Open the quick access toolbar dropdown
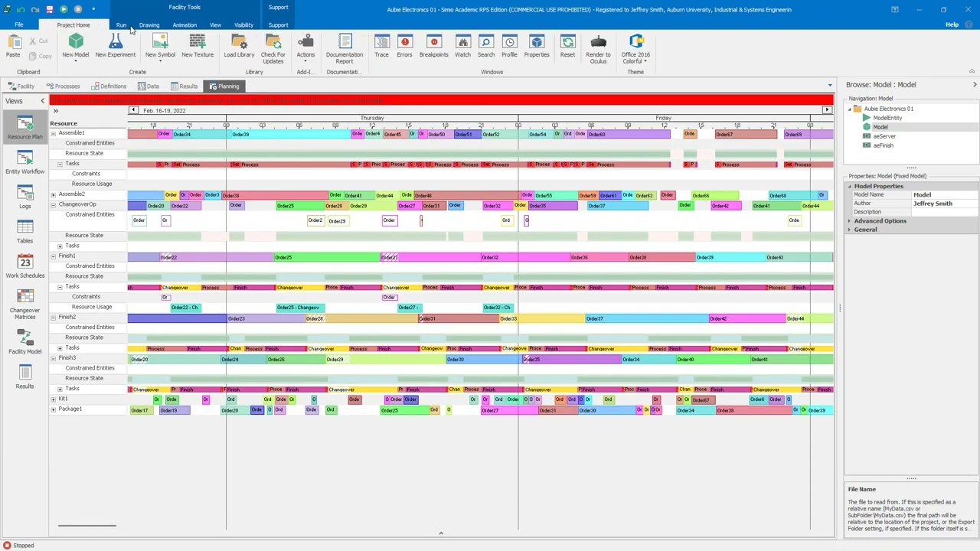This screenshot has height=551, width=980. pos(93,9)
